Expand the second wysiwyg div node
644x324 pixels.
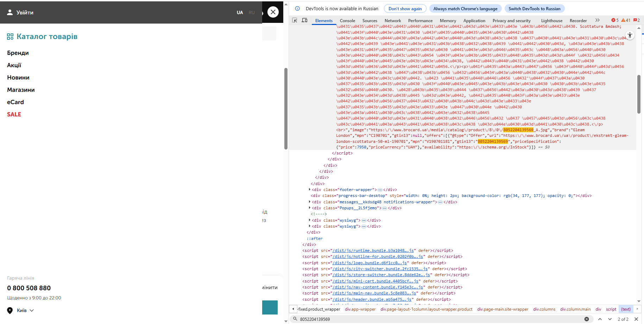click(x=309, y=226)
